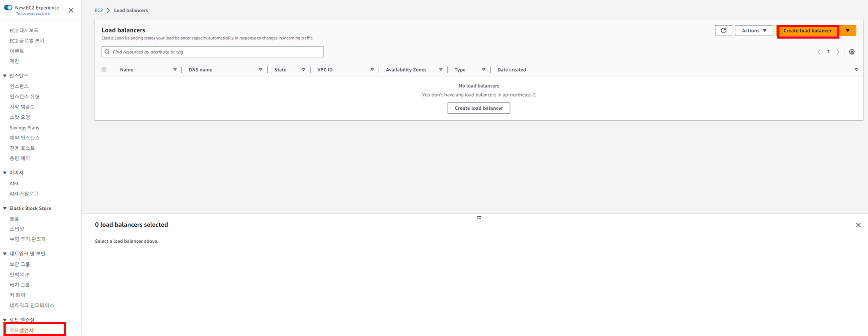This screenshot has height=336, width=868.
Task: Open 전용 호스트 in sidebar
Action: (22, 148)
